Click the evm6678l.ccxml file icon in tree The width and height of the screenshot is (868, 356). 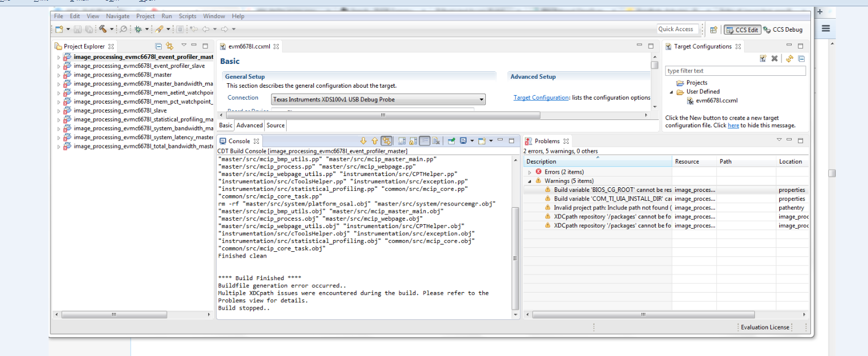click(690, 101)
